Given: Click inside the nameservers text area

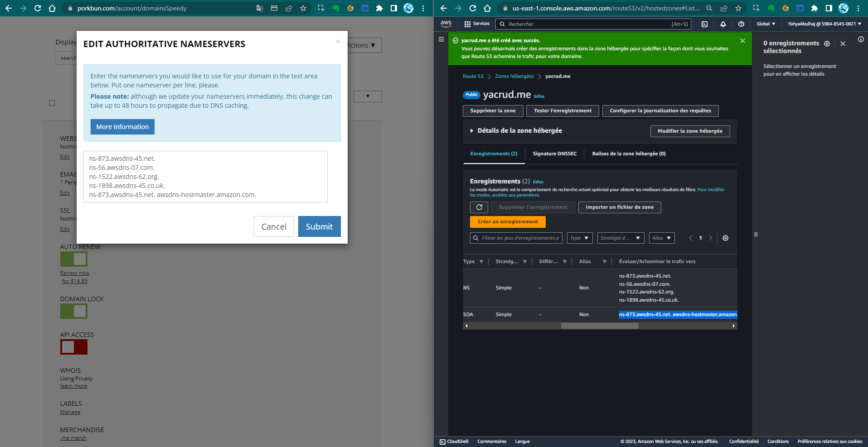Looking at the screenshot, I should coord(205,177).
